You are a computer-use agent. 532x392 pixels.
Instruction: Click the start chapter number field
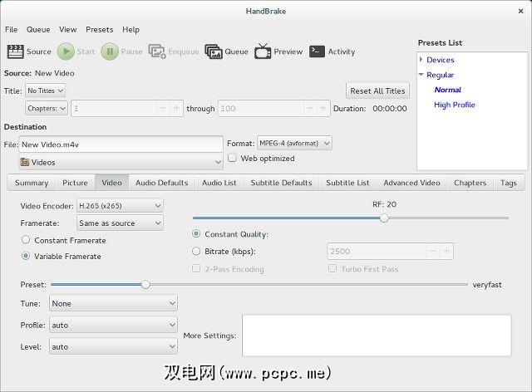pyautogui.click(x=114, y=109)
